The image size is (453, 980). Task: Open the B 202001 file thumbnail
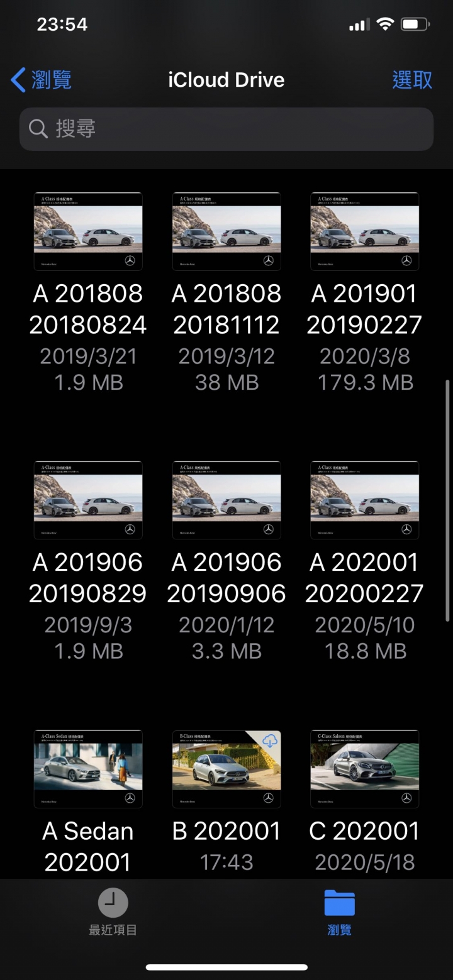[x=226, y=769]
